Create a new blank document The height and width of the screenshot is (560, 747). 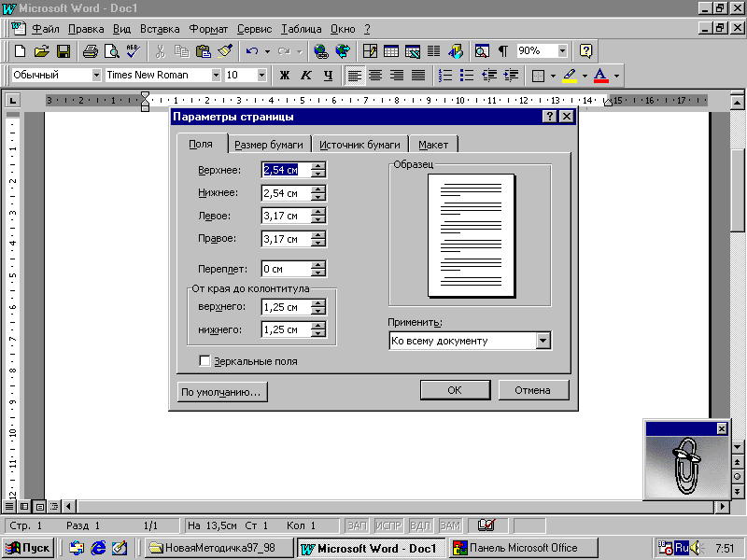click(20, 51)
